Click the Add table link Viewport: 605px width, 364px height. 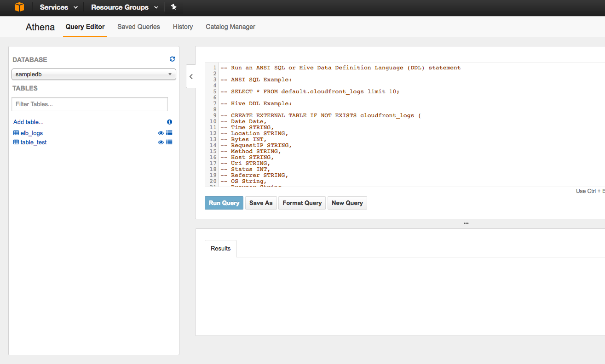(29, 122)
